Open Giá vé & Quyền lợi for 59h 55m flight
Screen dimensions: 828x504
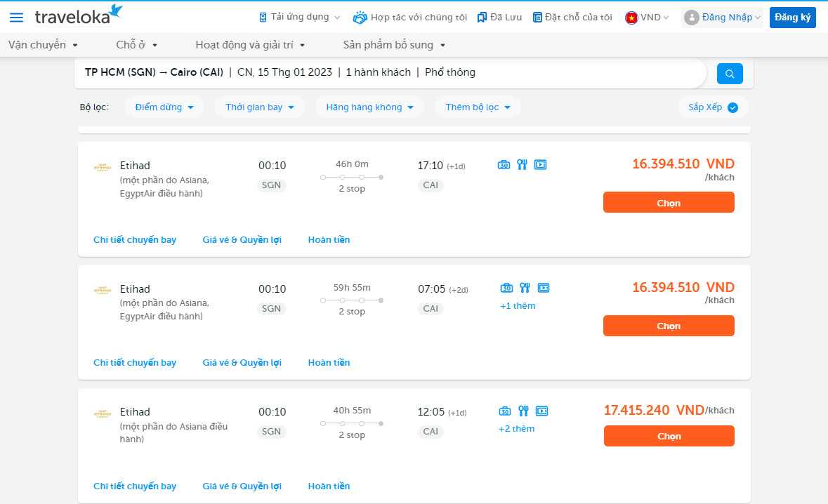tap(242, 363)
